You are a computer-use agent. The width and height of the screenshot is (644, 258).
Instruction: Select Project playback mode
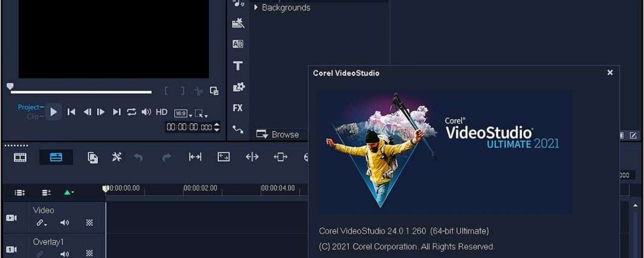29,107
